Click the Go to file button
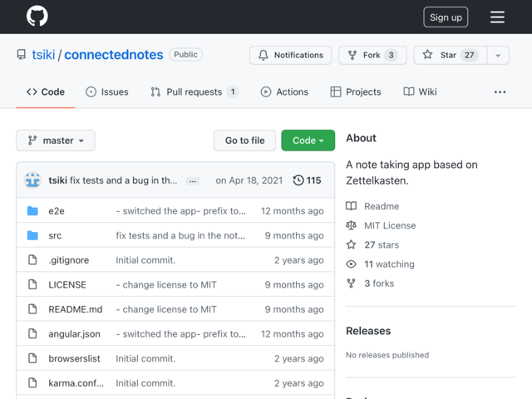 tap(244, 140)
